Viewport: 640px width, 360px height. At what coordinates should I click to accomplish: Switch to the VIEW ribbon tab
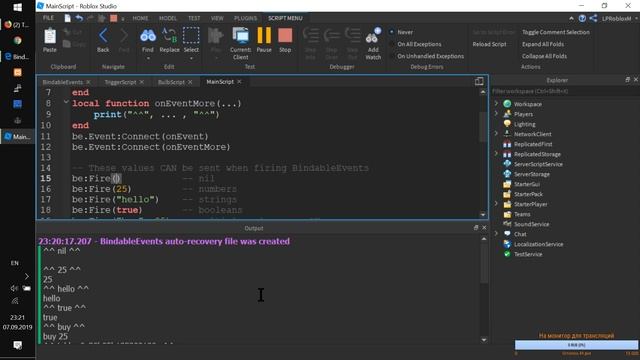217,18
